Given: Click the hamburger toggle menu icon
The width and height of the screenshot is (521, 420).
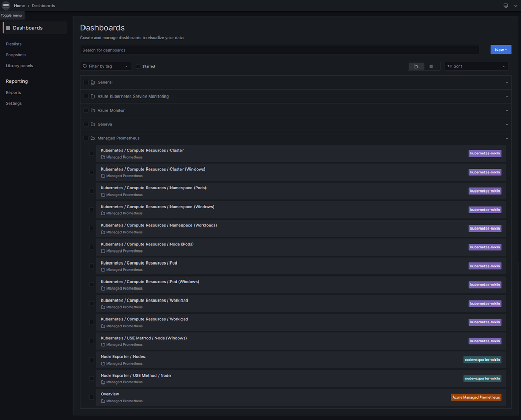Looking at the screenshot, I should point(6,6).
